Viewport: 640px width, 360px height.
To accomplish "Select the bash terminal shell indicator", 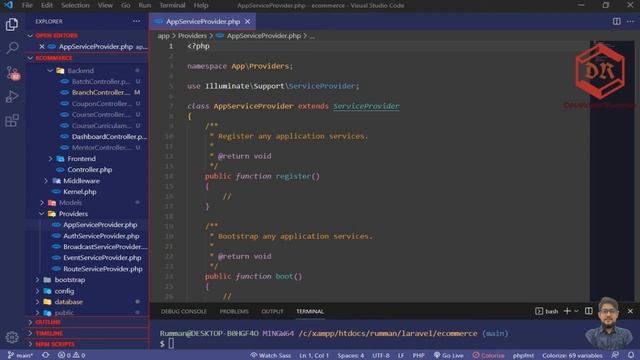I will click(547, 311).
